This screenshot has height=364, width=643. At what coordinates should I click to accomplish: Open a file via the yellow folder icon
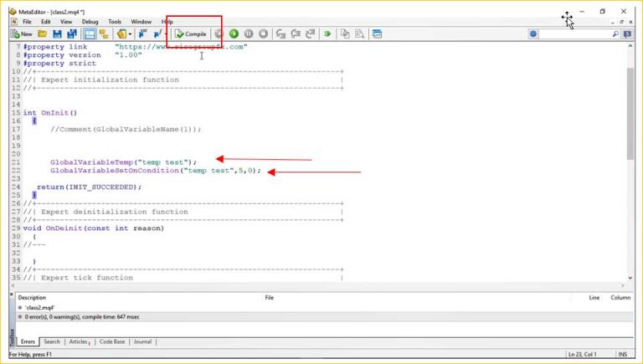42,34
